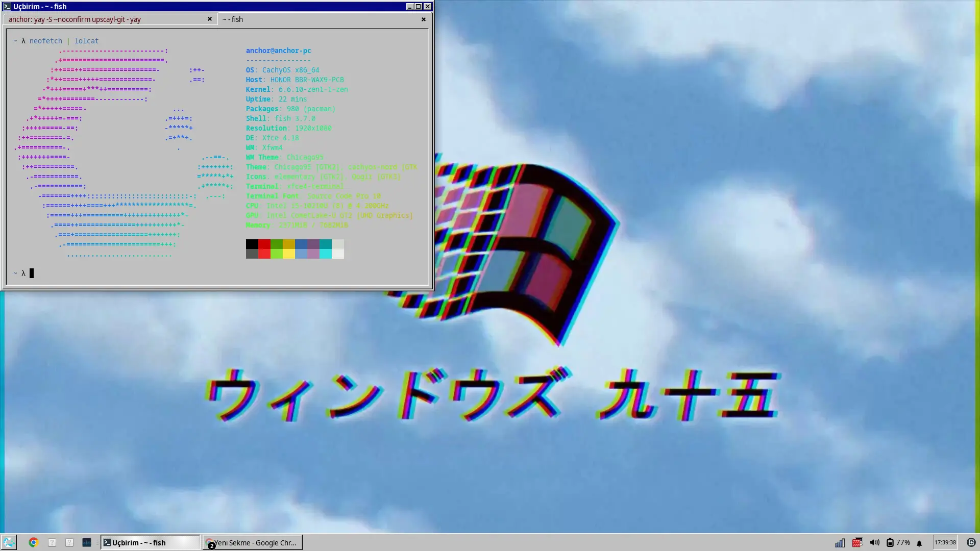Open the notifications bell
Viewport: 980px width, 551px height.
pyautogui.click(x=919, y=543)
